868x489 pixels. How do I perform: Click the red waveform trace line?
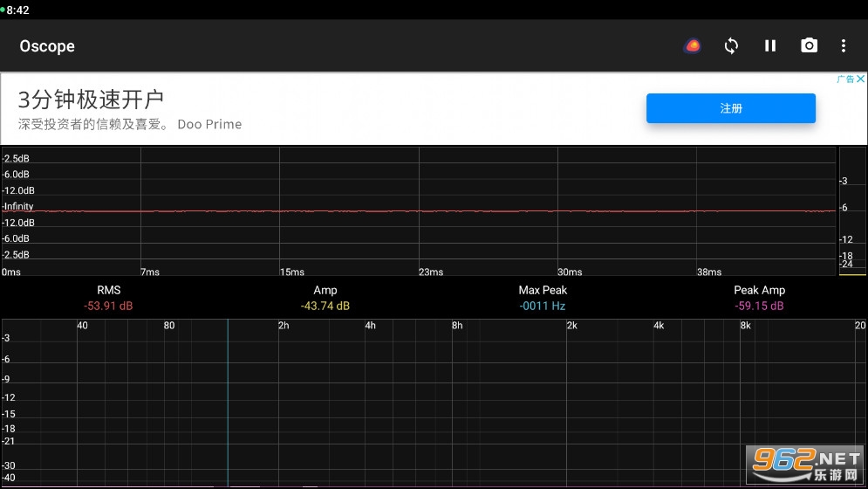[x=419, y=211]
